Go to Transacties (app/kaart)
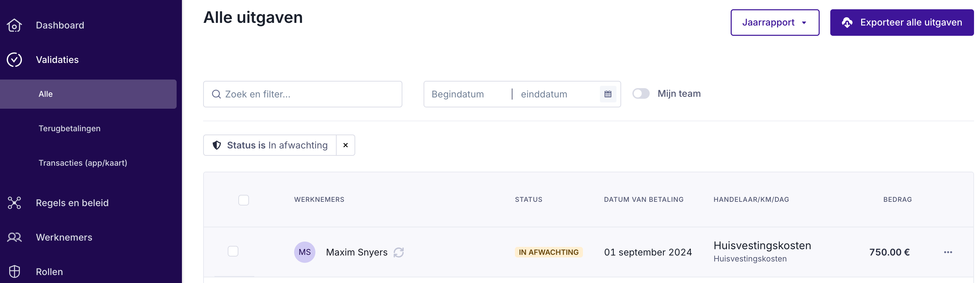This screenshot has height=283, width=980. [x=83, y=163]
